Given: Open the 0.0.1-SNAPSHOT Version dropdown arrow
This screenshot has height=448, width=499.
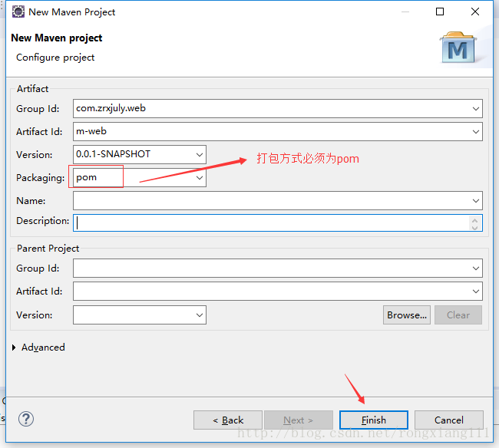Looking at the screenshot, I should (200, 155).
